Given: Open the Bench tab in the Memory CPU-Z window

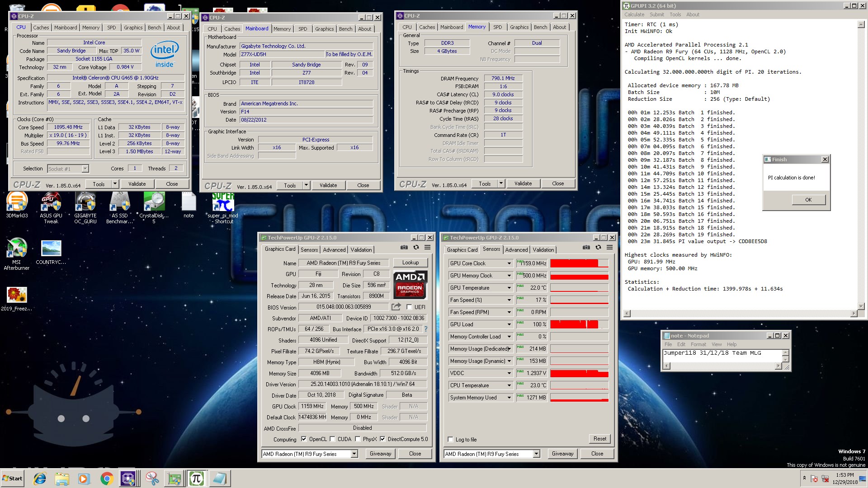Looking at the screenshot, I should (x=540, y=27).
